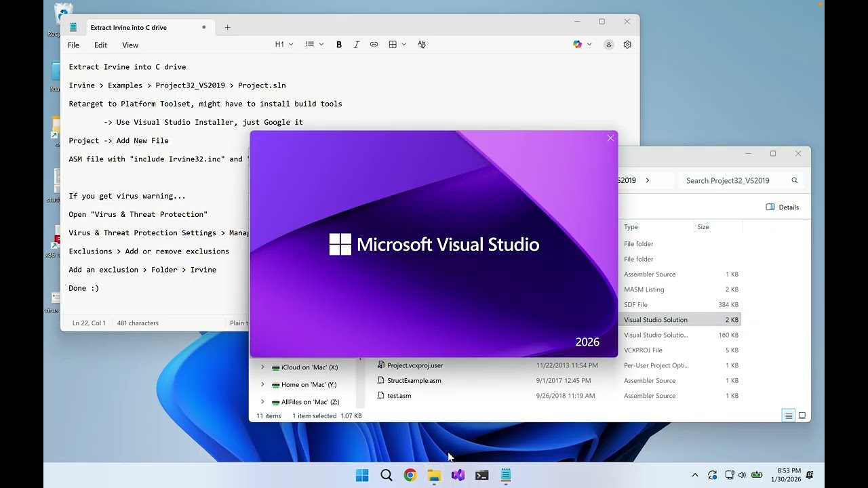Close the Visual Studio splash screen
The image size is (868, 488).
coord(610,138)
